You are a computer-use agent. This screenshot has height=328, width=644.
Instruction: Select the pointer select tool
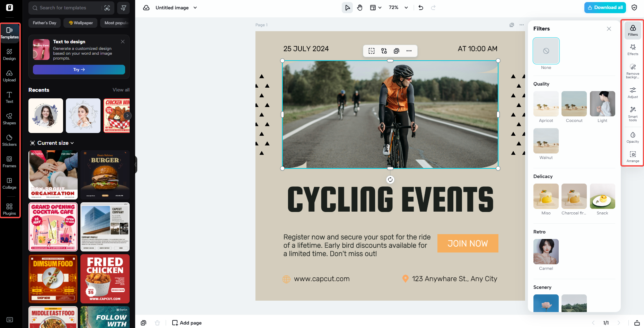(x=347, y=8)
